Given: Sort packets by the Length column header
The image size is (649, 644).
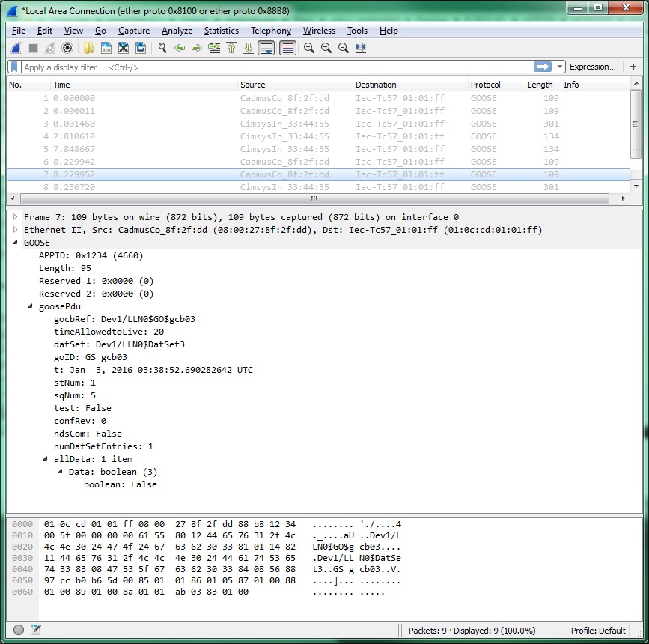Looking at the screenshot, I should [x=543, y=85].
